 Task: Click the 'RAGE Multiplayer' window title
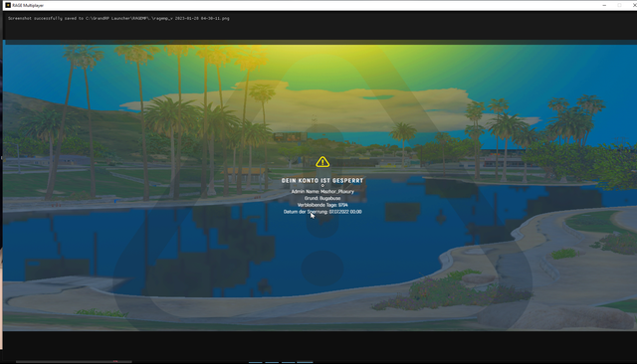28,5
